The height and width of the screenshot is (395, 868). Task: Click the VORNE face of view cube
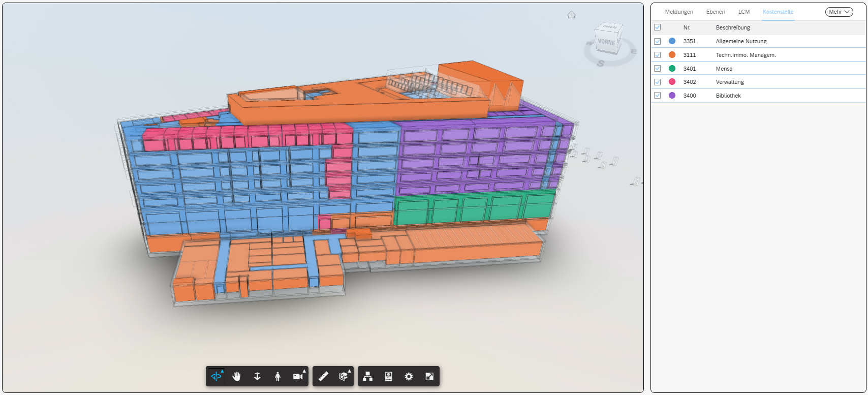click(x=606, y=42)
